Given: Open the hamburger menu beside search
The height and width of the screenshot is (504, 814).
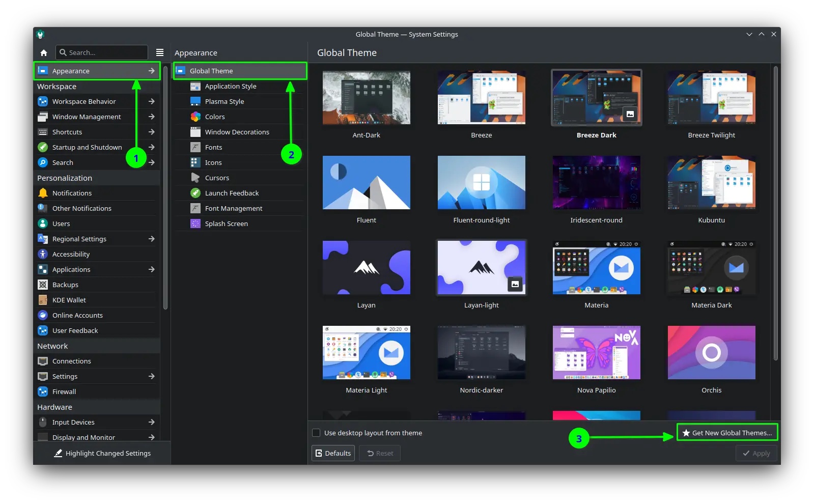Looking at the screenshot, I should tap(160, 52).
